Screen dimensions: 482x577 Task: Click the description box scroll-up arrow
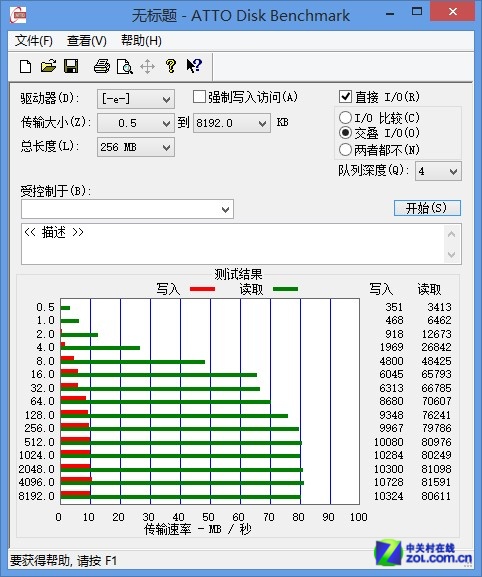[x=452, y=234]
